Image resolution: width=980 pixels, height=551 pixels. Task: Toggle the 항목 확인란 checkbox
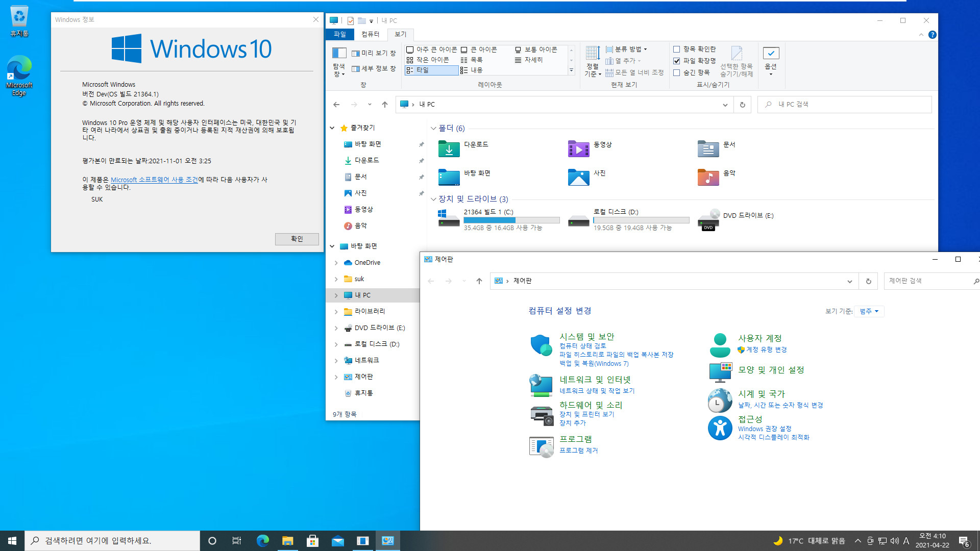[677, 49]
